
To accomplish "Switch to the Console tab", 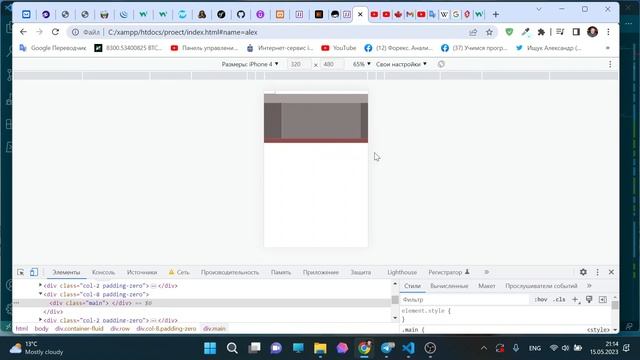I will coord(103,272).
